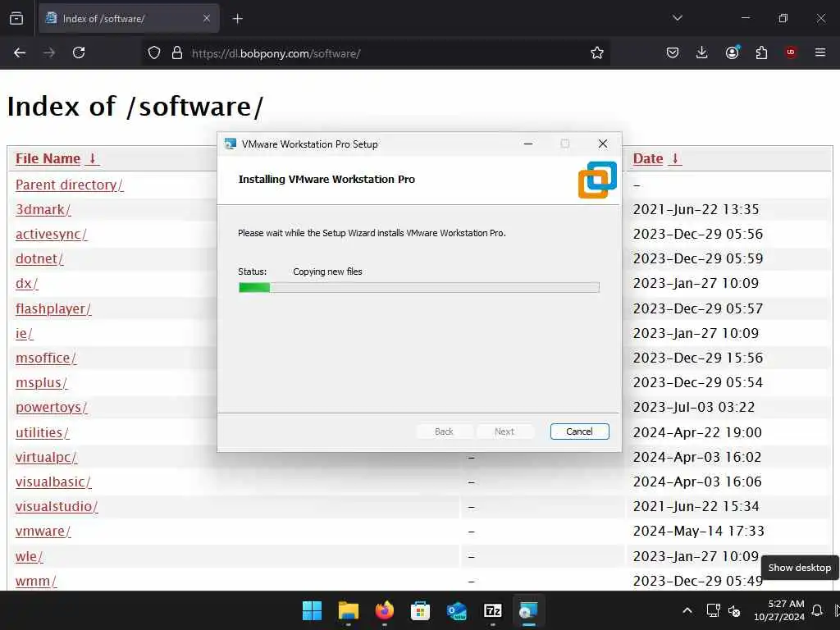Click the Copying new files status text
This screenshot has height=630, width=840.
327,272
